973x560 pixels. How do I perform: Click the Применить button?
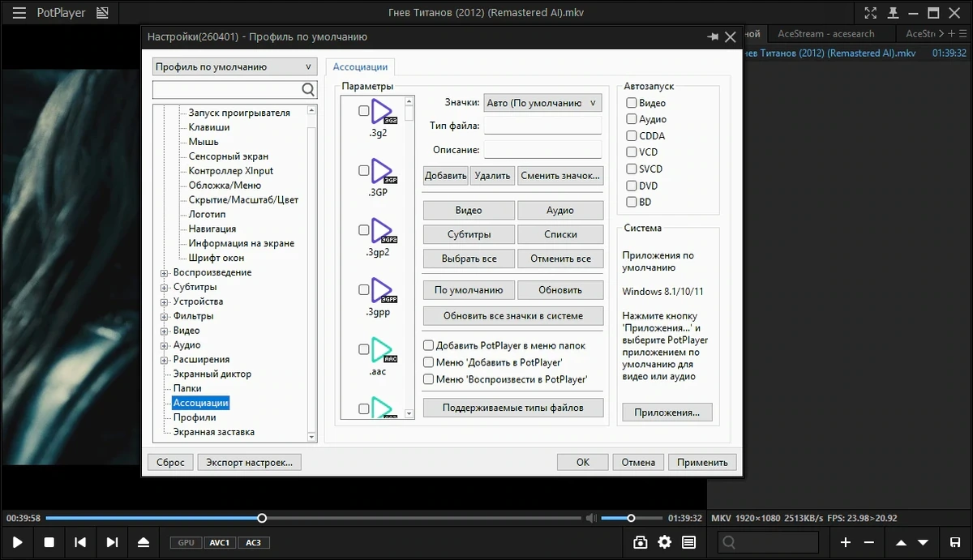point(702,462)
